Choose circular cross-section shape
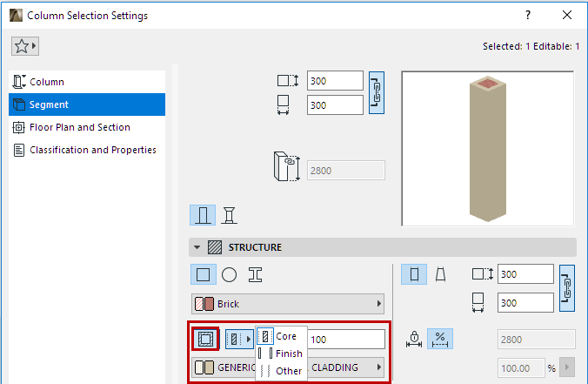Screen dimensions: 588x384 229,275
